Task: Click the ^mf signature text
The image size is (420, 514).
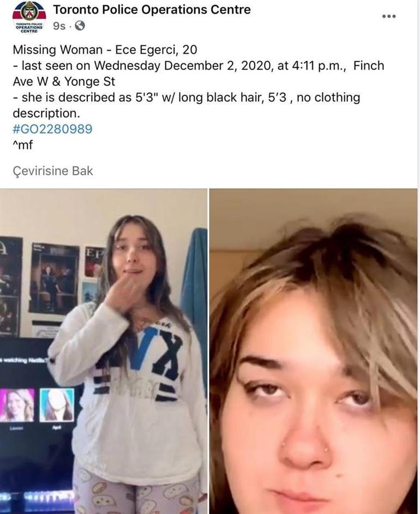Action: tap(22, 145)
